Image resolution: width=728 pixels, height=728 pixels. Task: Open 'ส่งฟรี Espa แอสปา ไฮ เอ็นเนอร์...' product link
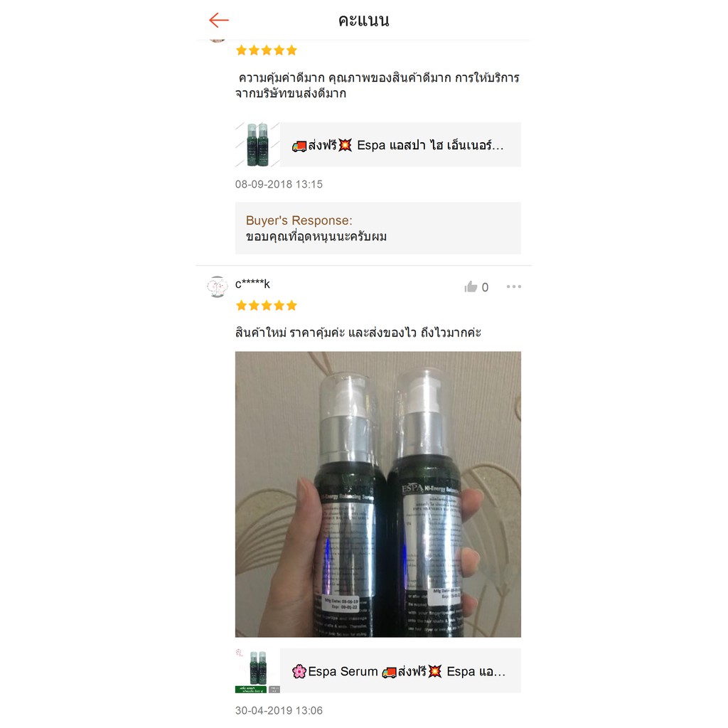coord(400,145)
